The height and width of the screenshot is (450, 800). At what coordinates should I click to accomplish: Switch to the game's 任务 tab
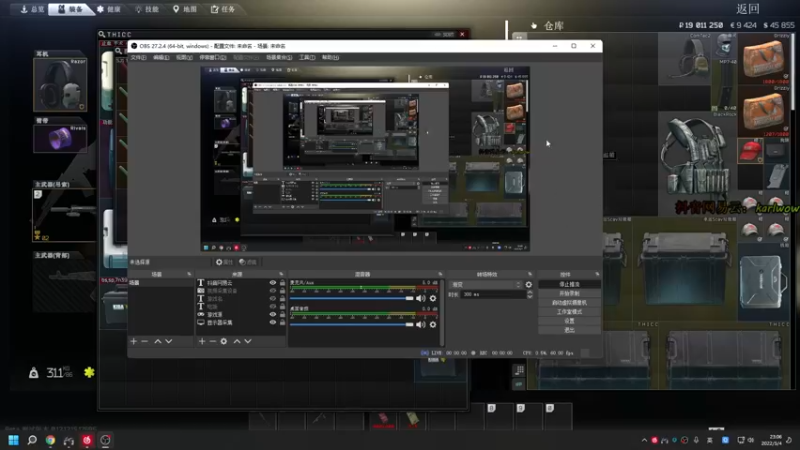223,9
